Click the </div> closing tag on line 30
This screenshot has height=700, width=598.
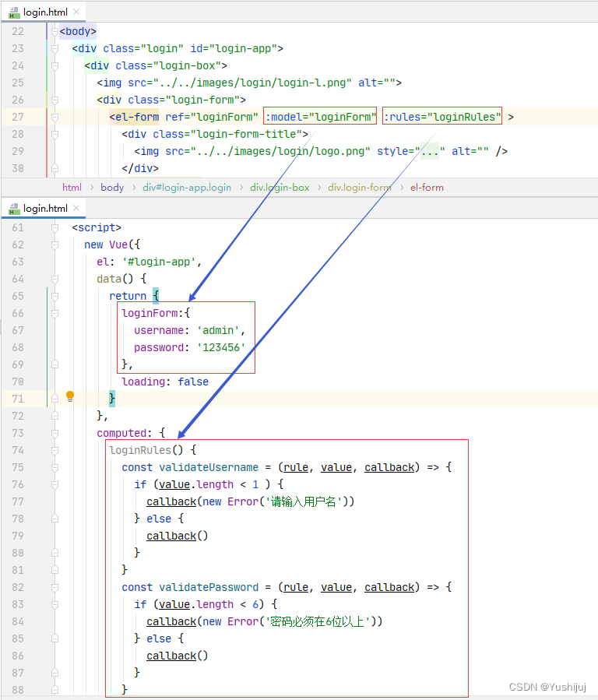140,168
